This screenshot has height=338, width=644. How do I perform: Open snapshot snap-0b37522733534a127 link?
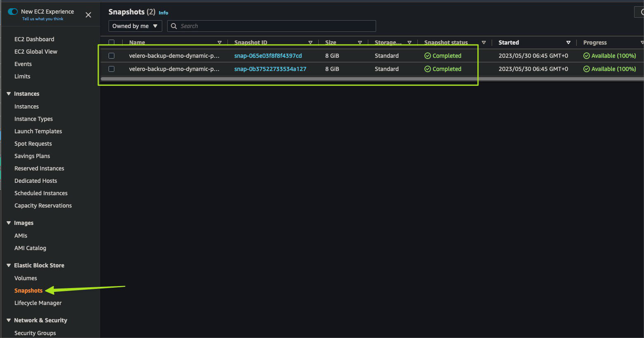pos(270,69)
